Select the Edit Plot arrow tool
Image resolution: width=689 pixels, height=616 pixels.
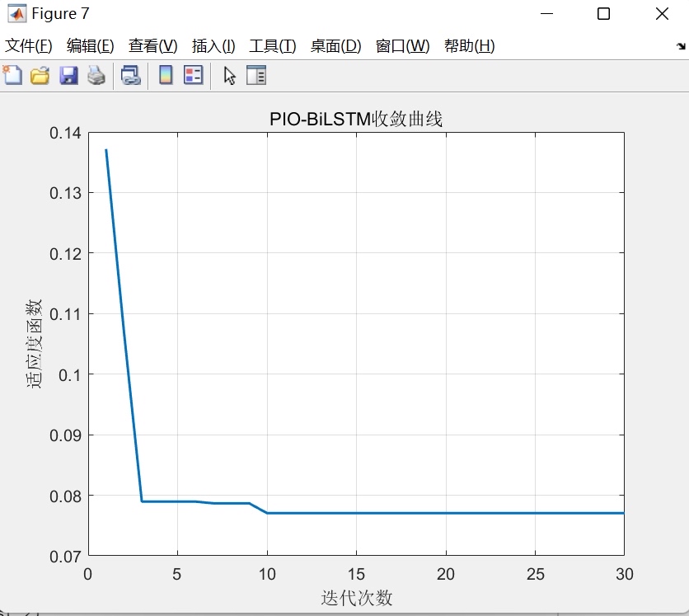229,76
